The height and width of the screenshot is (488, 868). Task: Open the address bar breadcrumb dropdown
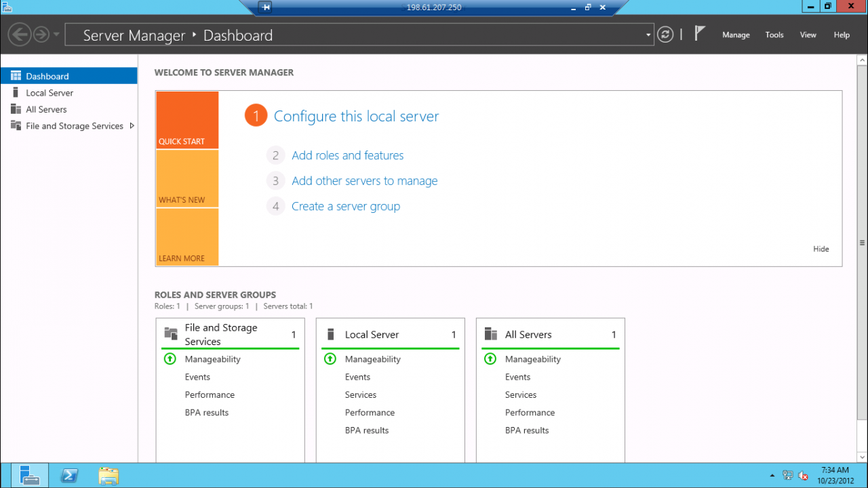[648, 35]
